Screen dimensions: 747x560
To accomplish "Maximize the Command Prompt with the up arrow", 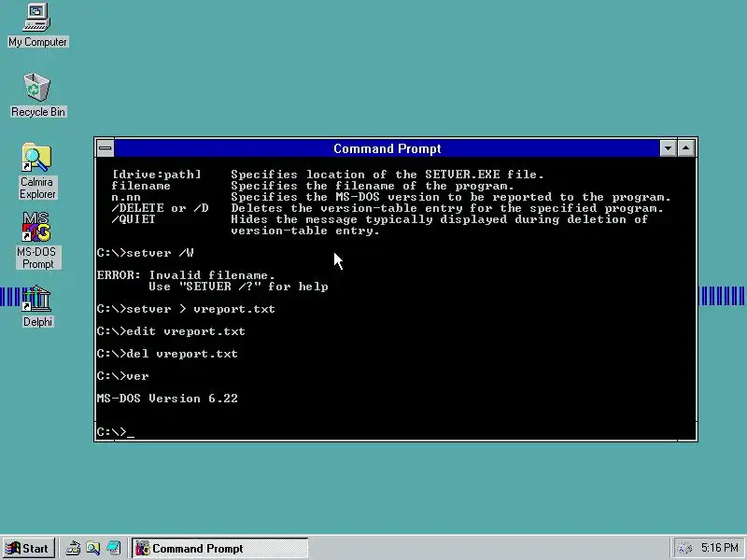I will [x=685, y=148].
